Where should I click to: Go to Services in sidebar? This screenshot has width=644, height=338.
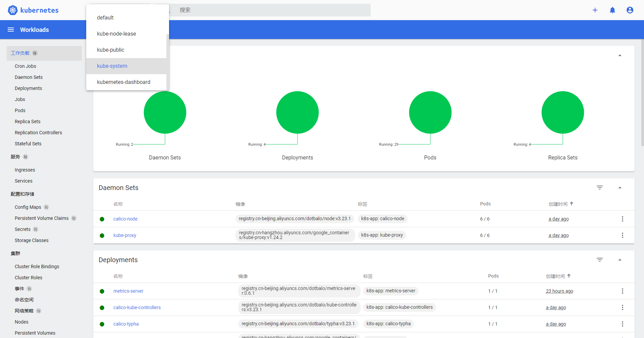(x=23, y=181)
